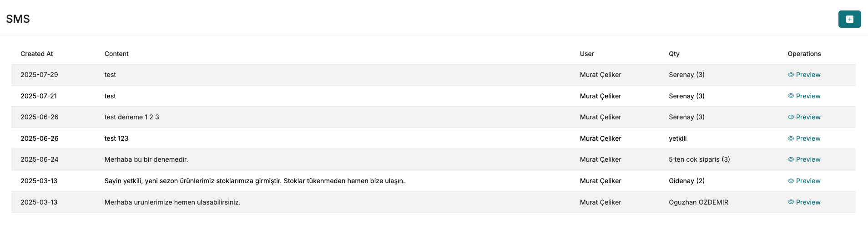Screen dimensions: 868x241
Task: Open Preview link for 2025-07-29 SMS
Action: click(808, 75)
